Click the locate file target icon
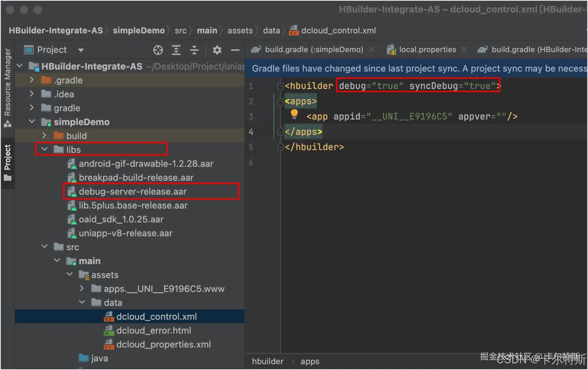This screenshot has height=370, width=588. pos(158,50)
